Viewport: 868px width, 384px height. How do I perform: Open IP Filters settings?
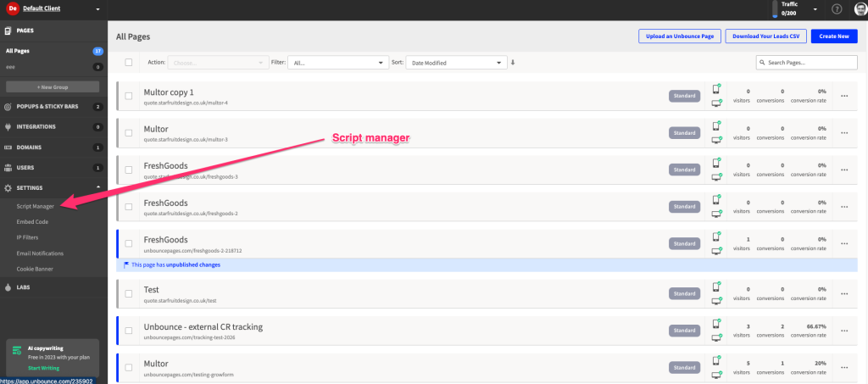click(28, 237)
